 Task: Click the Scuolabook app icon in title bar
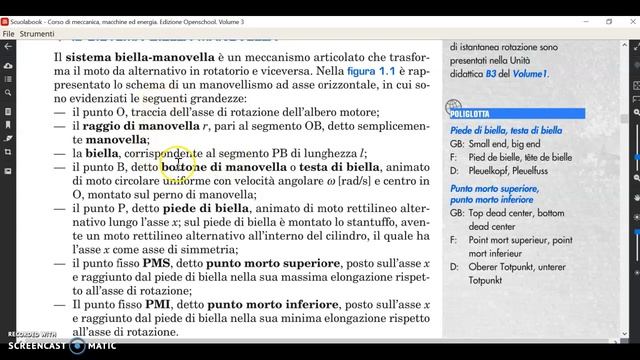4,22
